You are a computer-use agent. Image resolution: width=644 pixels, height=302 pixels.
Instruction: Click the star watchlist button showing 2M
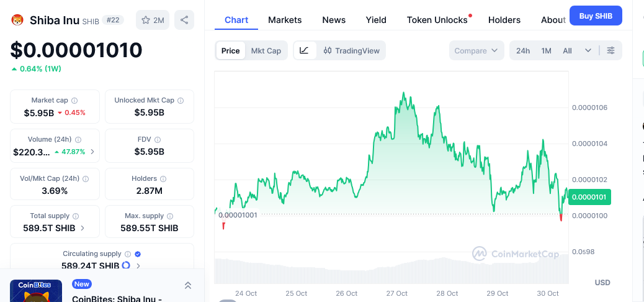[153, 20]
